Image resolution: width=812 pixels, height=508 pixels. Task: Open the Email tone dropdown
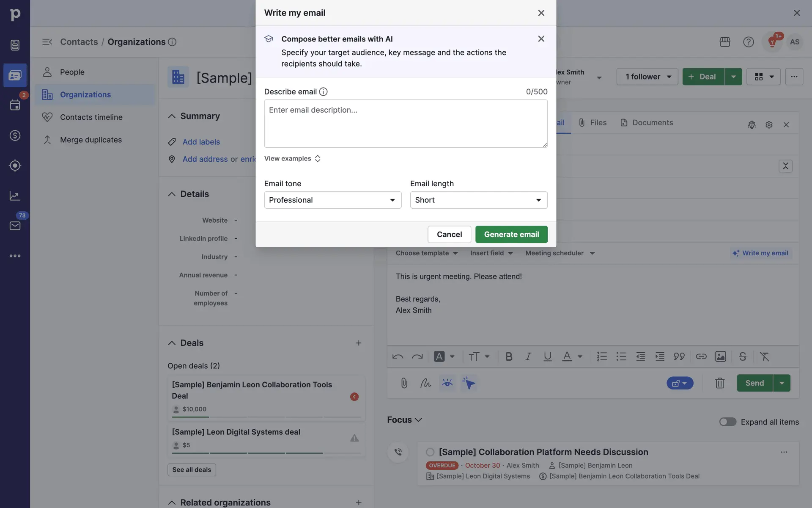[x=332, y=200]
